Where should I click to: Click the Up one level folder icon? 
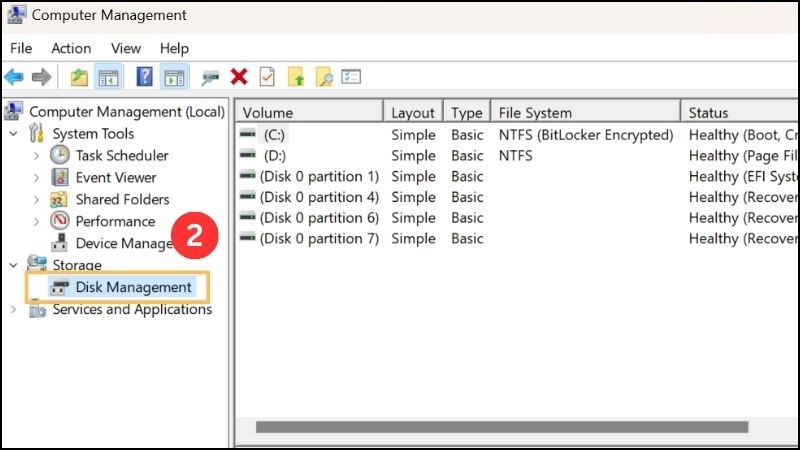[x=80, y=77]
